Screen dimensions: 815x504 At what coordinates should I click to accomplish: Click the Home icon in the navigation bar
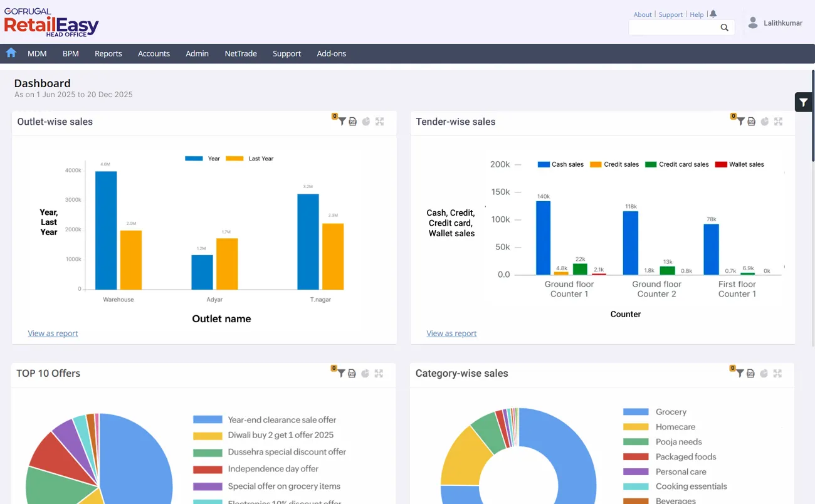click(x=11, y=53)
